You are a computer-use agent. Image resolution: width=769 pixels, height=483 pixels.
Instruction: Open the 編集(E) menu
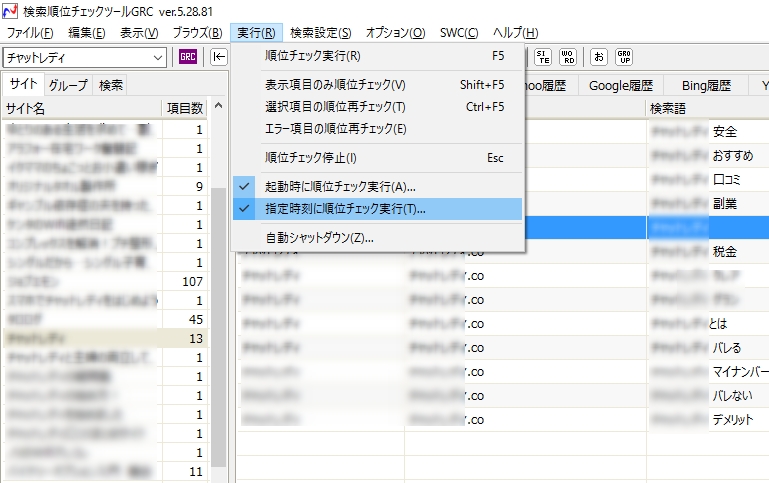click(x=87, y=33)
